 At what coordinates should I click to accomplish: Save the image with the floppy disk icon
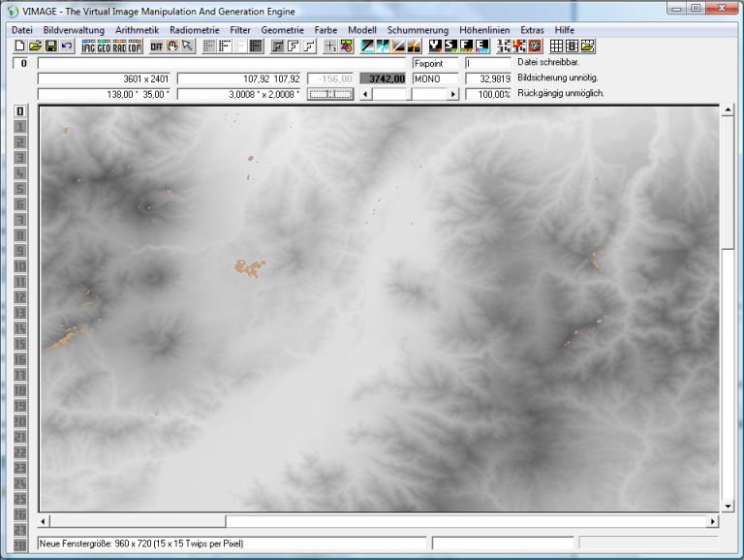[50, 46]
